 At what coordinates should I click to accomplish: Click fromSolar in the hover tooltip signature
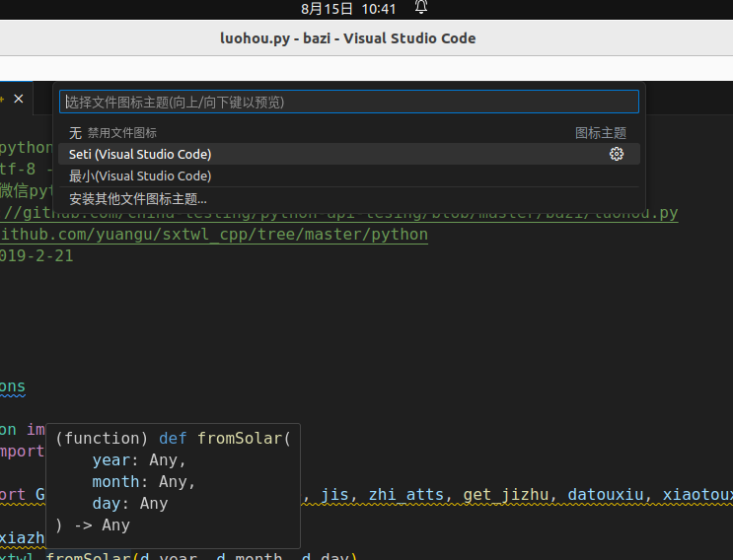coord(240,439)
